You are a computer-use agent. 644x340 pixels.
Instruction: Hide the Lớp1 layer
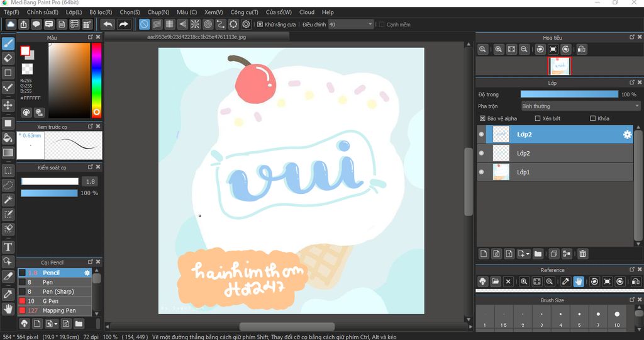[481, 173]
